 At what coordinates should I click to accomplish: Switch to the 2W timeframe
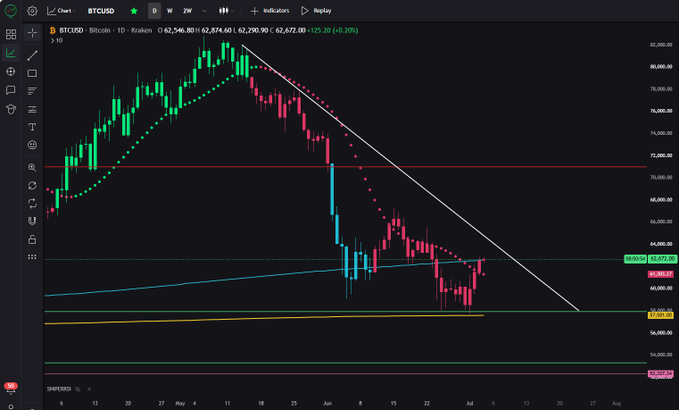187,11
